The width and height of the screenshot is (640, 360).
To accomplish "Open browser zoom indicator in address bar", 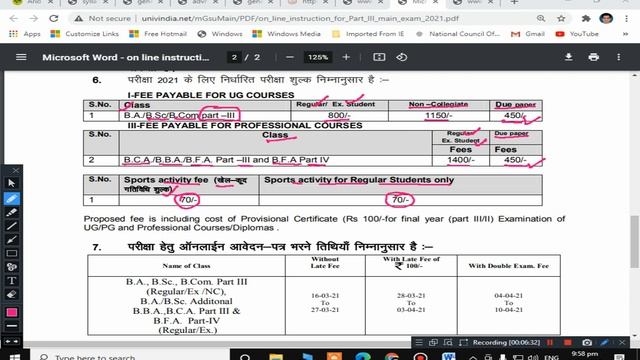I will pyautogui.click(x=541, y=19).
